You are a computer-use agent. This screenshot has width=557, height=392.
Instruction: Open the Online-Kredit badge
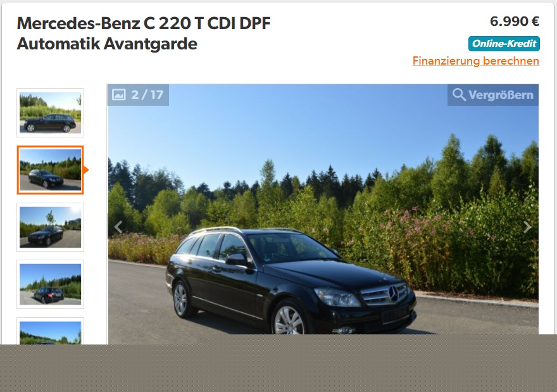504,44
